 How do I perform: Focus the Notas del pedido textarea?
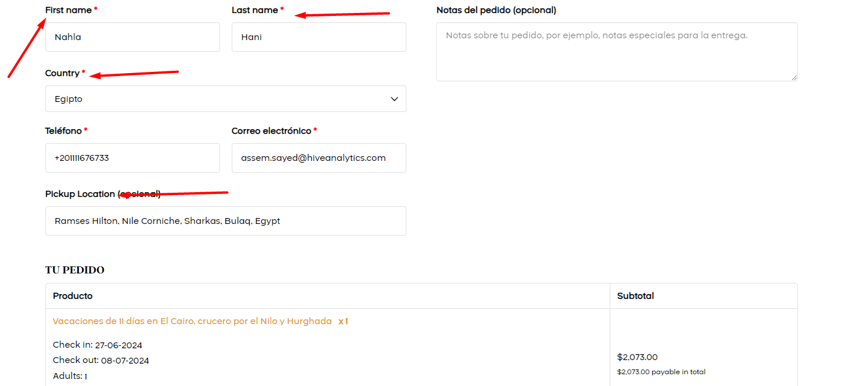617,52
